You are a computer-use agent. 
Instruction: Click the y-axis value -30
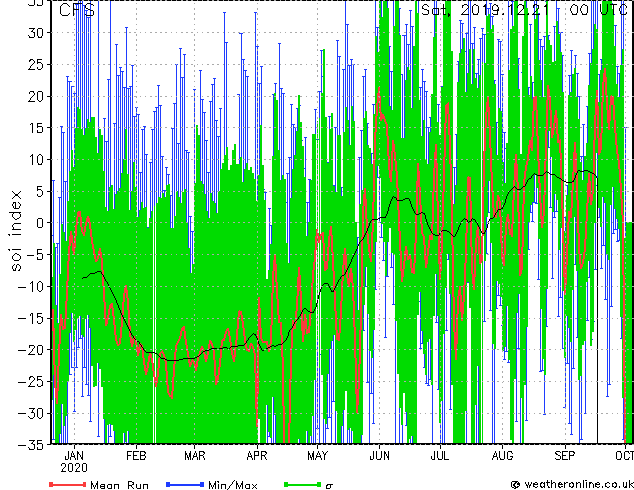32,413
